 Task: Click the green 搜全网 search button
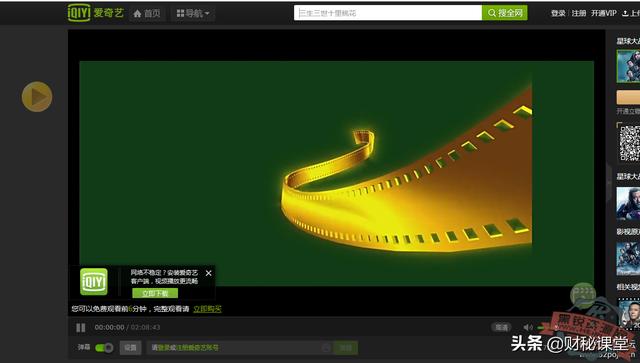tap(504, 13)
